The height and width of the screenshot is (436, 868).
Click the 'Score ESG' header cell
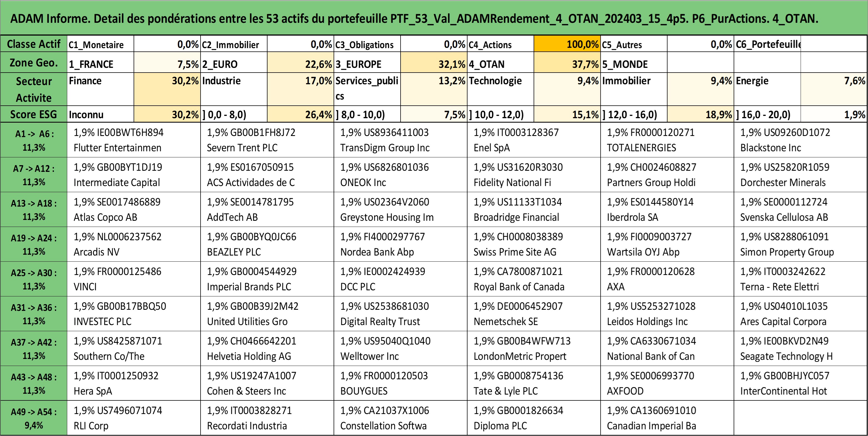pyautogui.click(x=34, y=114)
